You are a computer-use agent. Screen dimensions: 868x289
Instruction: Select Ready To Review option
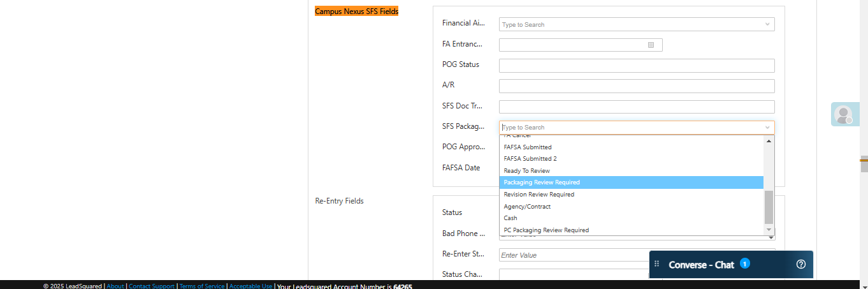526,171
